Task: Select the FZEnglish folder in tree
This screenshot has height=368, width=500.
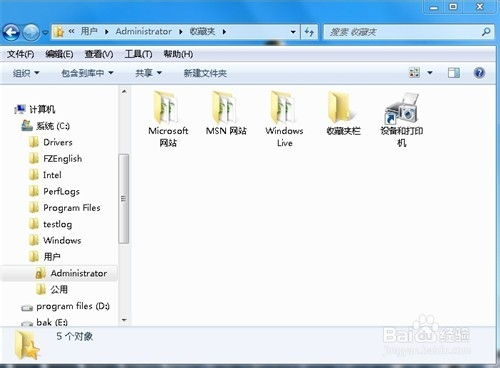Action: click(x=62, y=159)
